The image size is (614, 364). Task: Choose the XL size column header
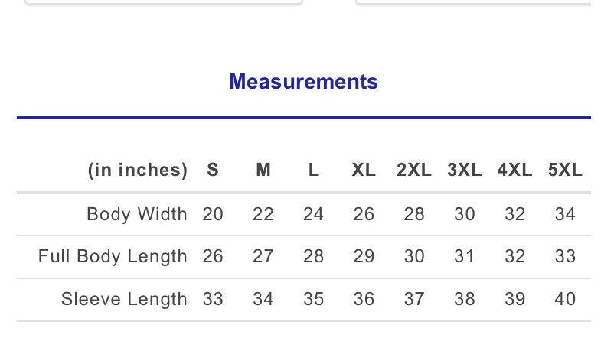364,171
